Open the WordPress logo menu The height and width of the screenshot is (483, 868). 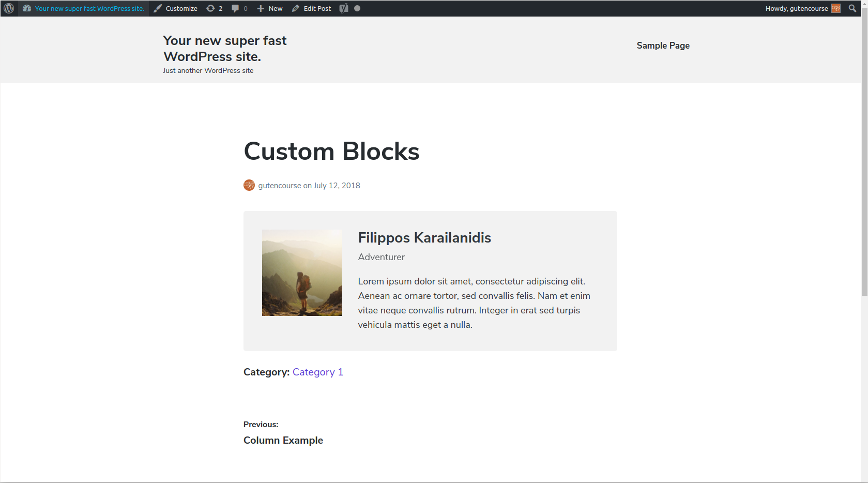[x=9, y=8]
